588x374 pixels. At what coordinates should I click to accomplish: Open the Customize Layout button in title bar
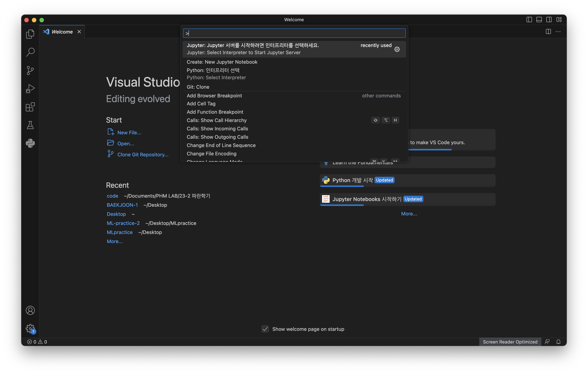559,20
